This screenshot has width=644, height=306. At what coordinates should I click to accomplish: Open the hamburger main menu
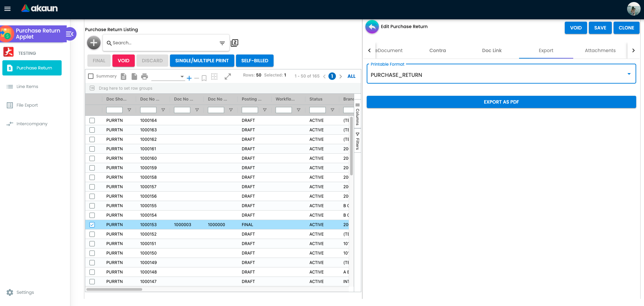(x=7, y=9)
